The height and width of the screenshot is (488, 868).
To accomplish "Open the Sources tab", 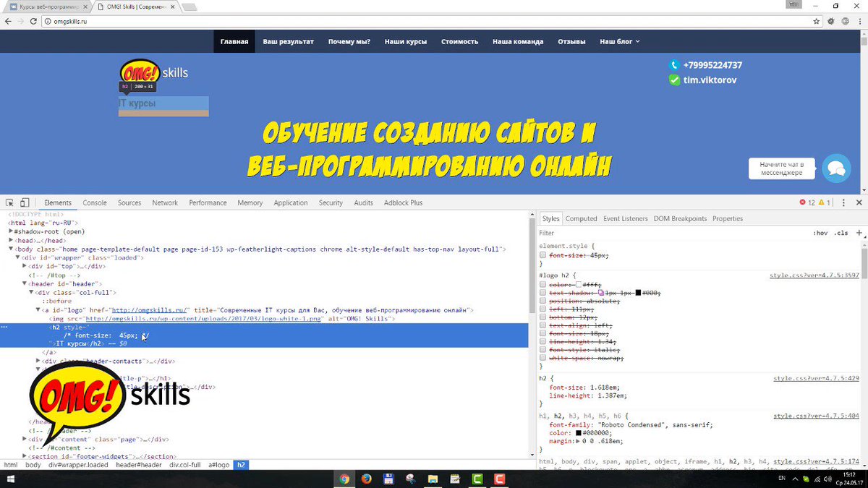I will pos(129,203).
